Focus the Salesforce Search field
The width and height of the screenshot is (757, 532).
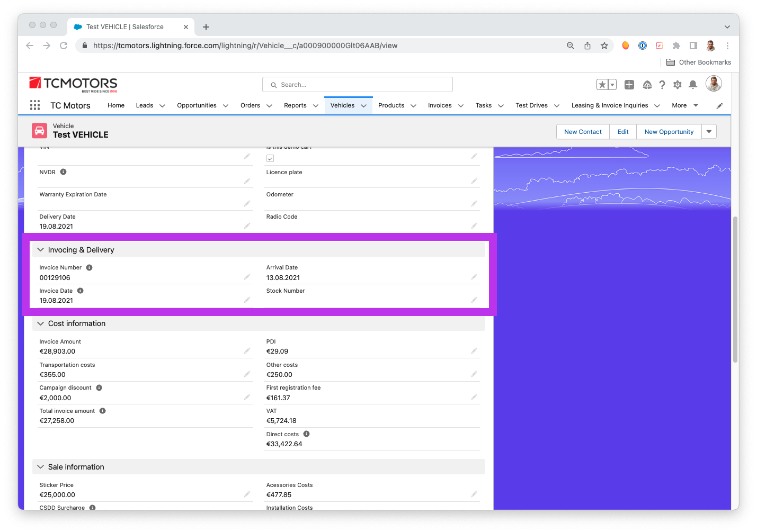click(x=358, y=85)
